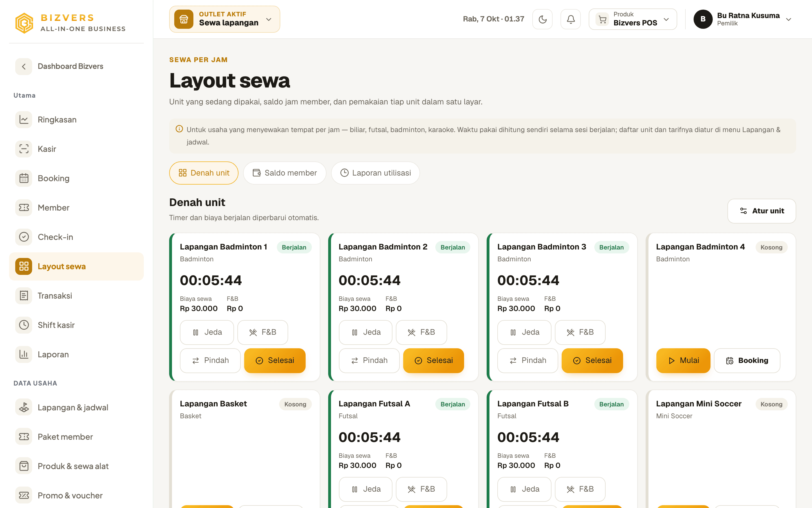Open Laporan bar chart icon in sidebar
This screenshot has width=812, height=508.
pos(23,354)
